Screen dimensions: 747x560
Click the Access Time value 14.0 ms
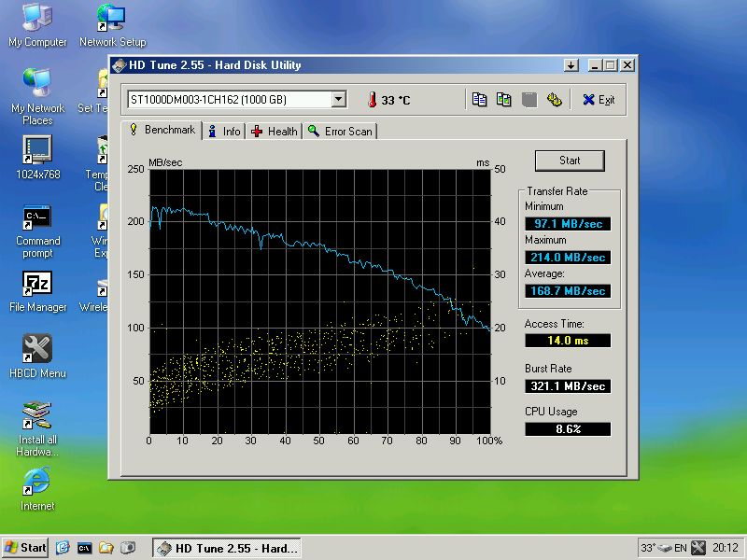click(x=568, y=341)
